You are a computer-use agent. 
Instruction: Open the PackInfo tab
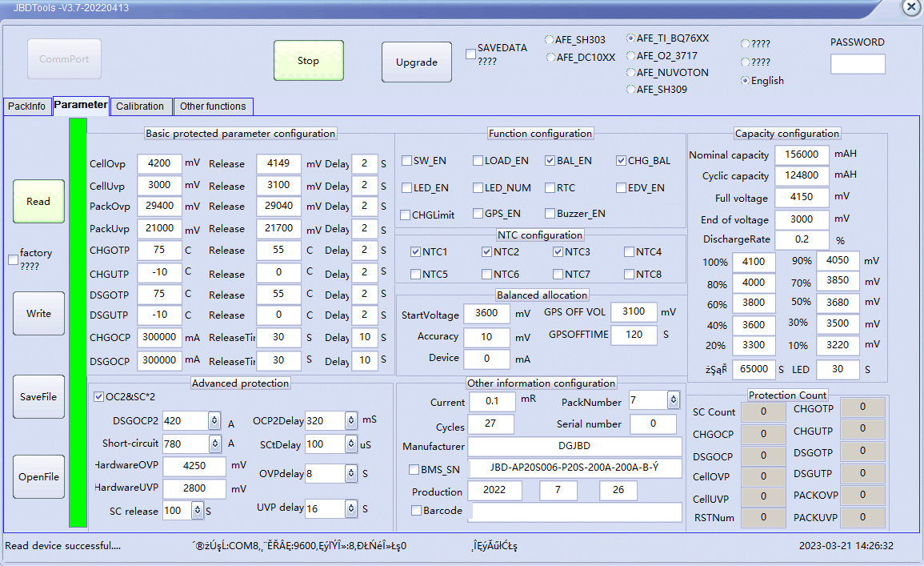click(x=27, y=106)
